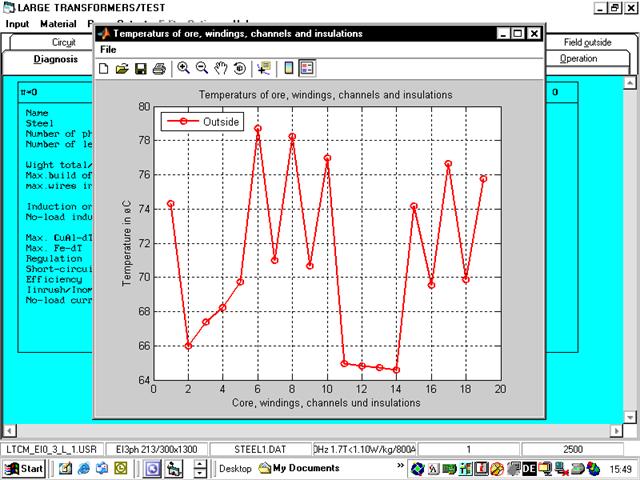Click the EI3ph 213/300x1300 status field
Image resolution: width=640 pixels, height=480 pixels.
click(157, 449)
